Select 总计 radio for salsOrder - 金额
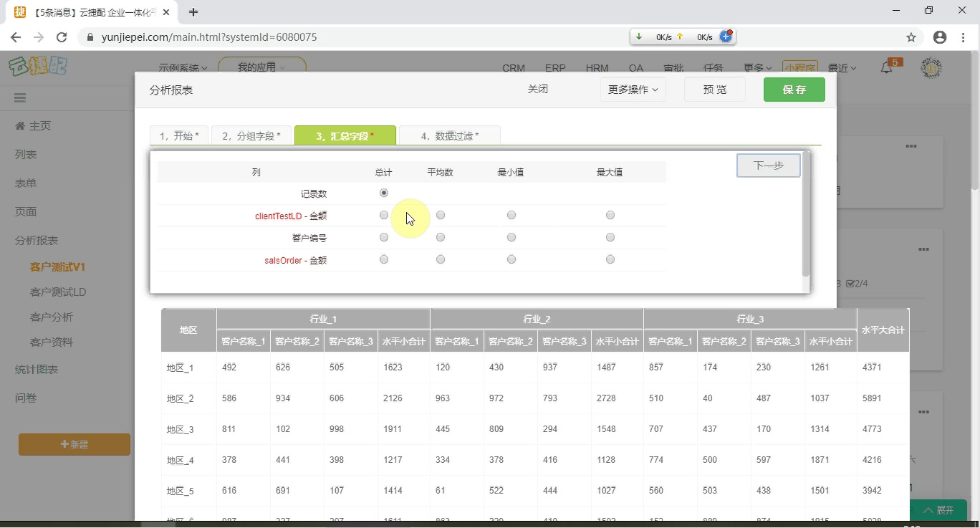 pos(384,259)
